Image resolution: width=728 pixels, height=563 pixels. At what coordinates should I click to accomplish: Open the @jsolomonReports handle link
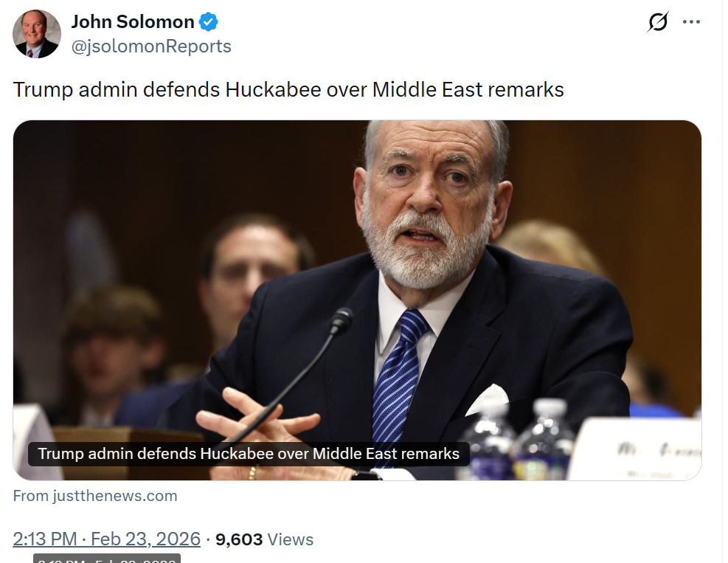click(x=151, y=46)
